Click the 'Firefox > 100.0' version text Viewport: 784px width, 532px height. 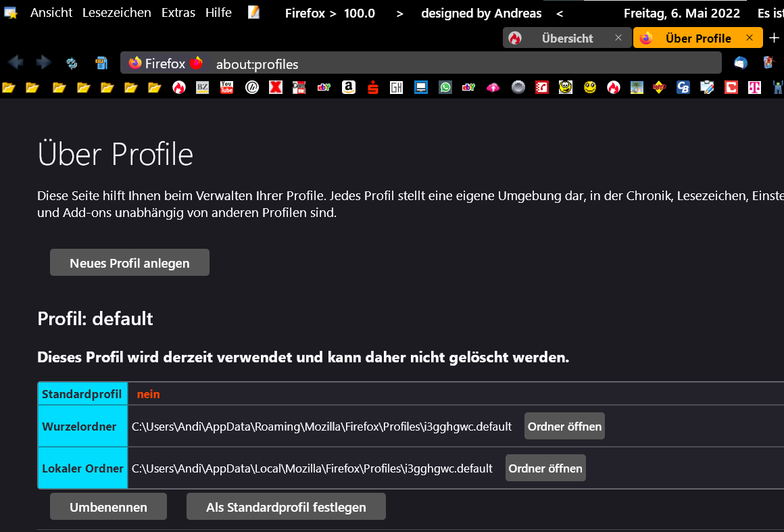click(330, 13)
